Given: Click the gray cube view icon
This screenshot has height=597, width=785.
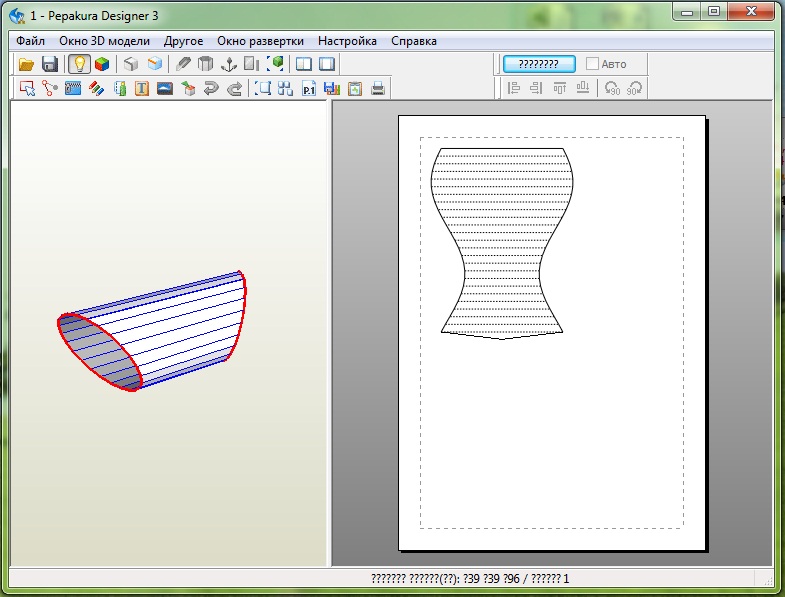Looking at the screenshot, I should click(x=131, y=64).
